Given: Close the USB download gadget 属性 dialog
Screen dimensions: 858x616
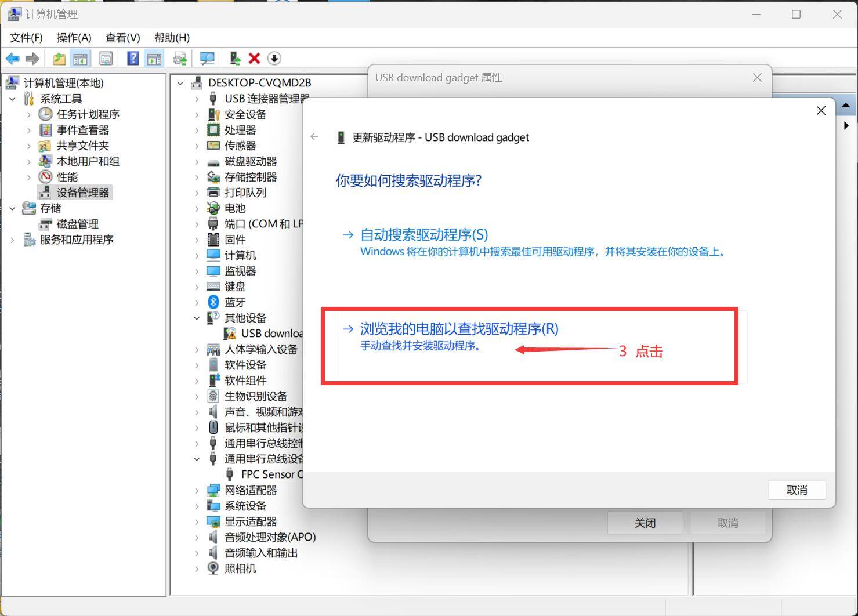Looking at the screenshot, I should (x=757, y=78).
